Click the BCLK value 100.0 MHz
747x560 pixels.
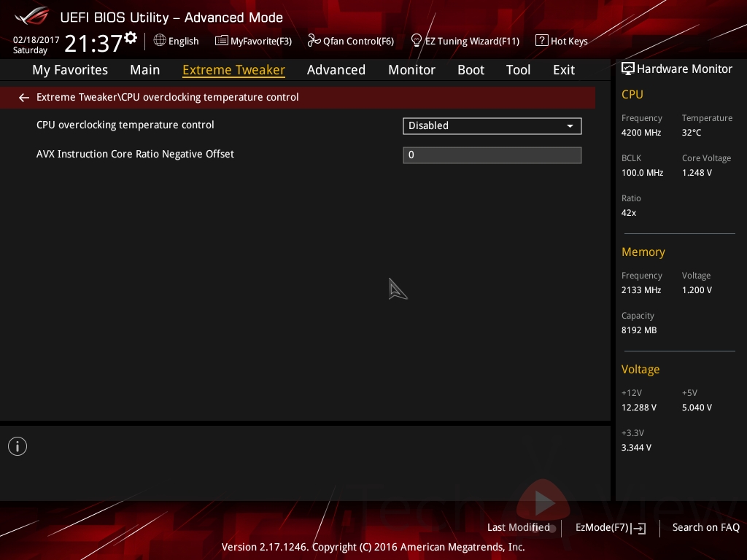[642, 172]
